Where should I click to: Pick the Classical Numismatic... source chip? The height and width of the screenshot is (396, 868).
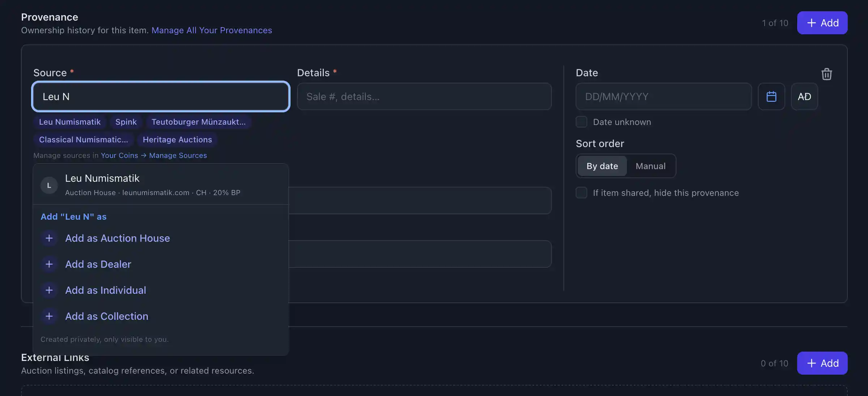point(83,139)
